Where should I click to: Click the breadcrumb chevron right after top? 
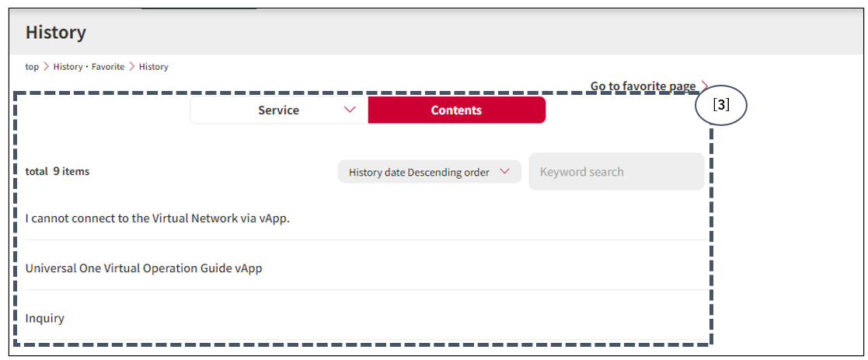click(x=46, y=67)
